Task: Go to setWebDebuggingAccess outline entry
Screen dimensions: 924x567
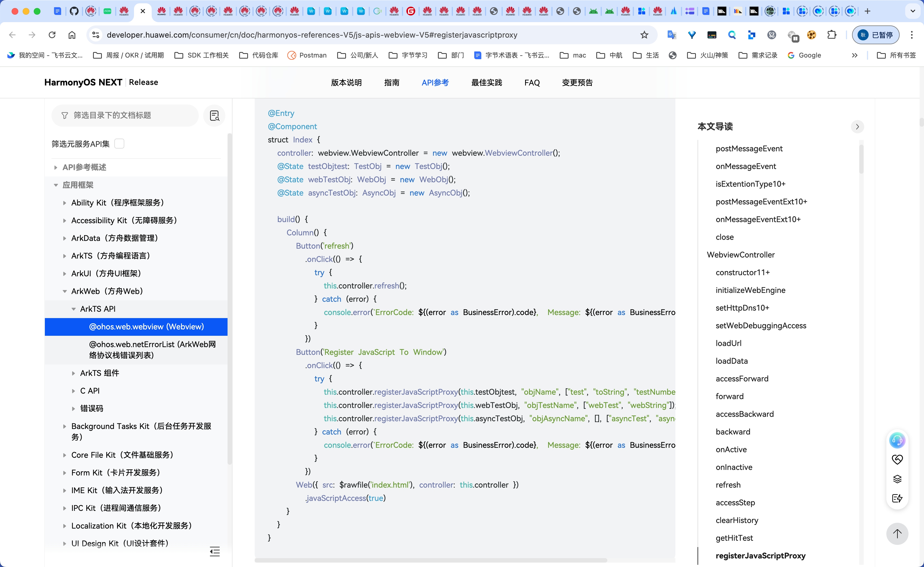Action: coord(760,326)
